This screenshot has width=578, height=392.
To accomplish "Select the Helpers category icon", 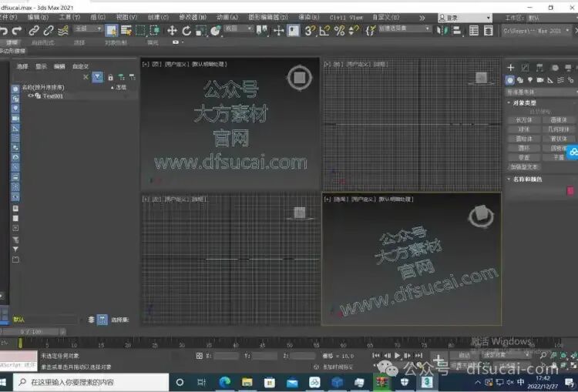I will 550,79.
